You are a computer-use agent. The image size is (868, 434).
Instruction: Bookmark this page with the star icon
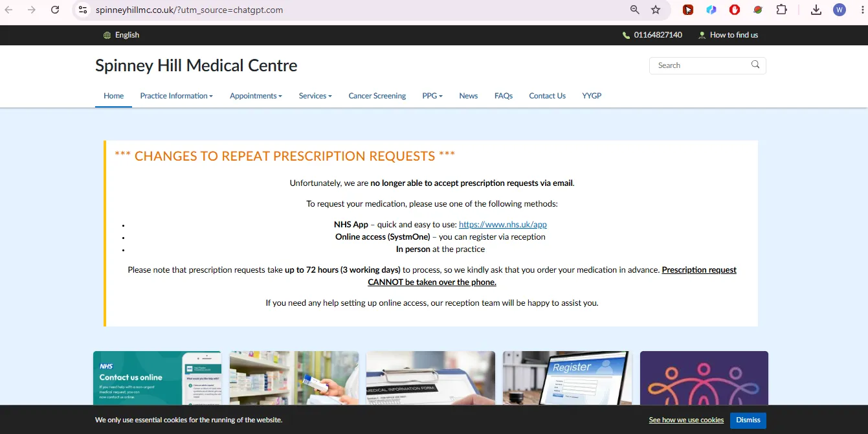656,10
